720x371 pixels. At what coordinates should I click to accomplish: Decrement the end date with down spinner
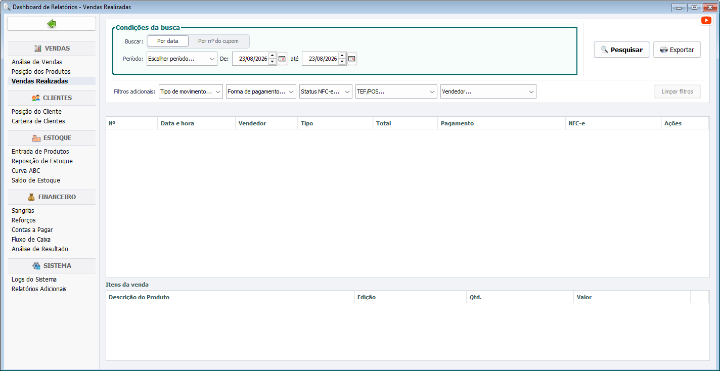[x=342, y=62]
